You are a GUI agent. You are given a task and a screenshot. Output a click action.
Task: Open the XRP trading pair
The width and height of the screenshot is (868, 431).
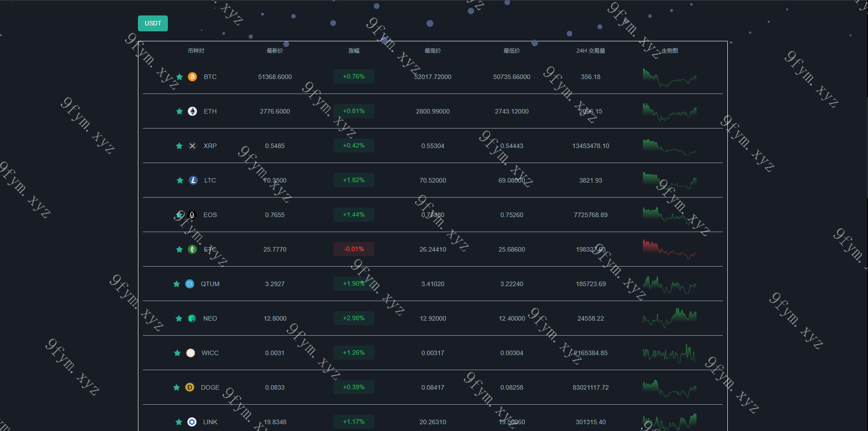[210, 146]
